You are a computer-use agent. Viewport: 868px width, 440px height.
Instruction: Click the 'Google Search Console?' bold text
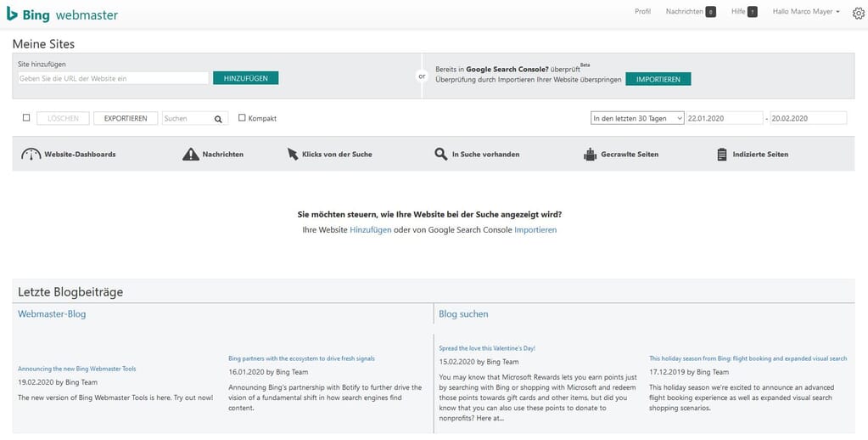point(507,70)
